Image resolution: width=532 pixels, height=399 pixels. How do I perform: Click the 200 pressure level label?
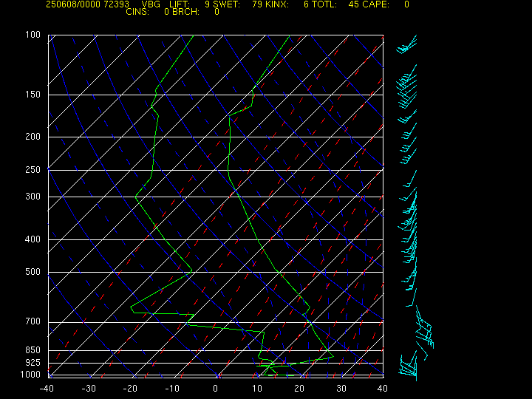pos(33,137)
